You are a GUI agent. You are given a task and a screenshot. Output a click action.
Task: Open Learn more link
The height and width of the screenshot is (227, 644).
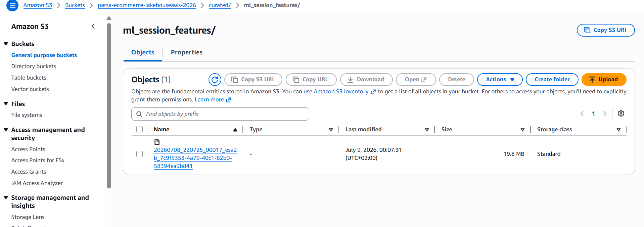pos(209,100)
